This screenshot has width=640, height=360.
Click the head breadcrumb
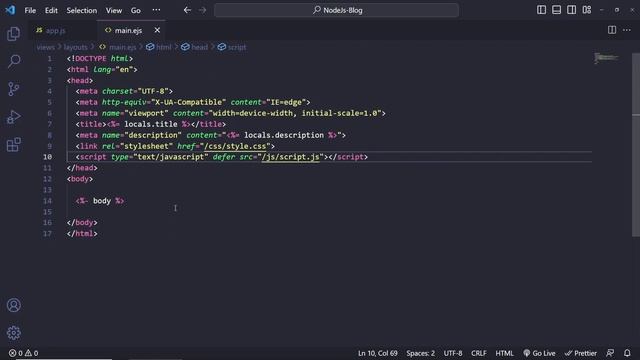click(195, 47)
